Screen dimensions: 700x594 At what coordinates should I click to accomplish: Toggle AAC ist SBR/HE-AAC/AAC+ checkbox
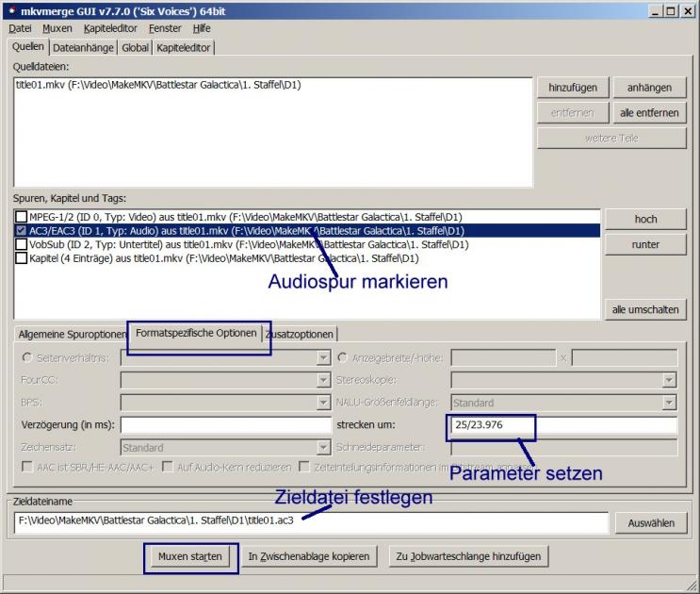pos(27,467)
